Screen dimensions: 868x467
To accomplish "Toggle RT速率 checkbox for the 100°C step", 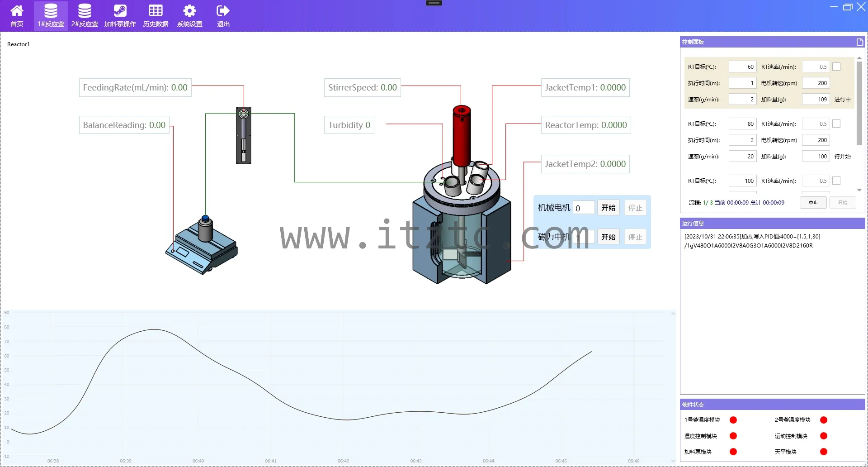I will [x=836, y=180].
